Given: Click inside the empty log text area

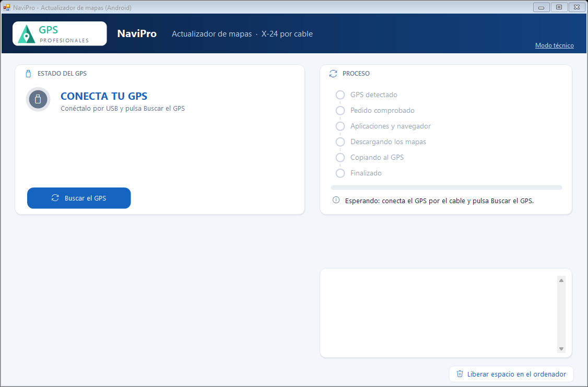Looking at the screenshot, I should pyautogui.click(x=439, y=313).
